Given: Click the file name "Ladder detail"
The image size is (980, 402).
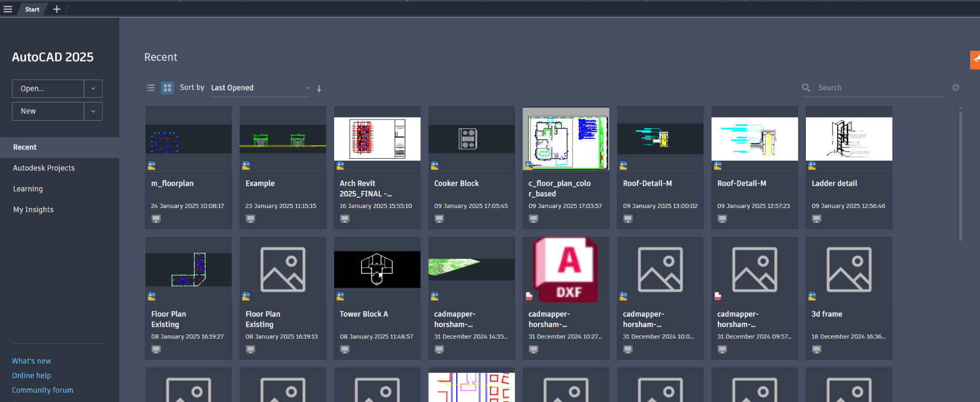Looking at the screenshot, I should [x=835, y=184].
